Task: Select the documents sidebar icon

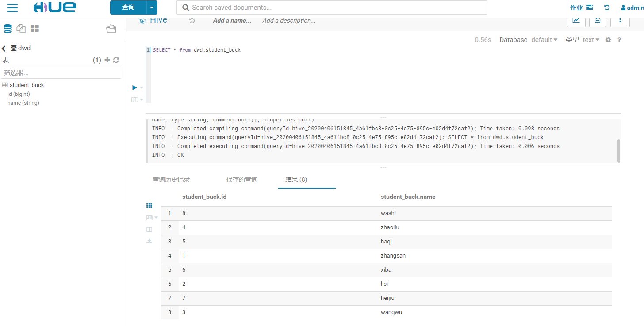Action: tap(21, 29)
